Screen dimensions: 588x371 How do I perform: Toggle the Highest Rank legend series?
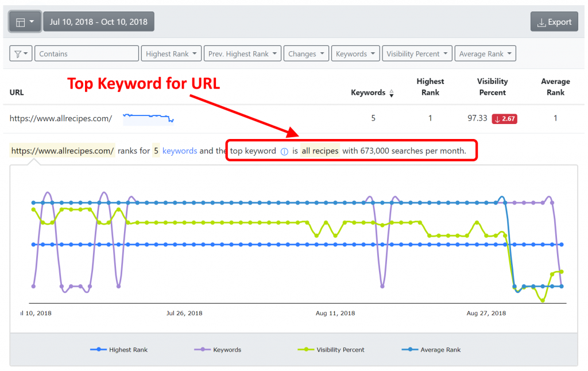point(119,350)
